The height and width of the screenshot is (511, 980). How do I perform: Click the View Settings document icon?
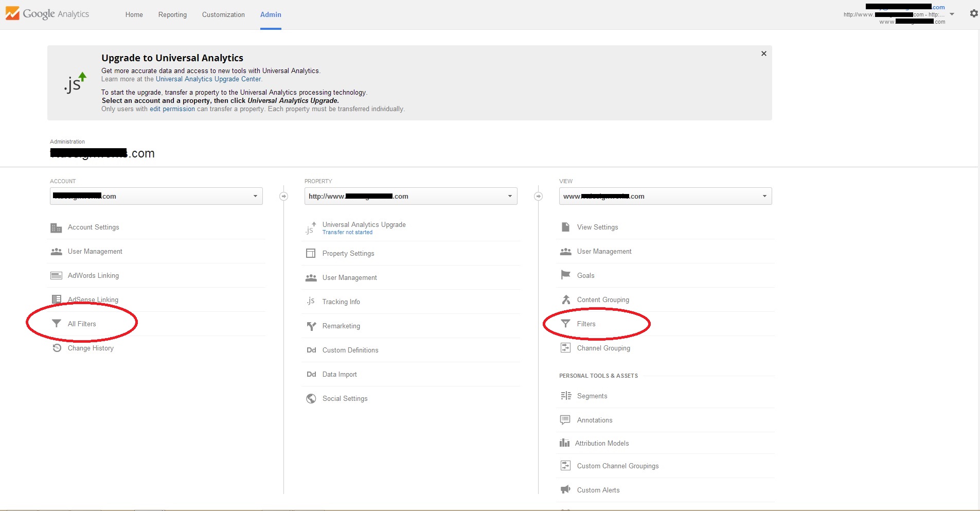click(565, 227)
